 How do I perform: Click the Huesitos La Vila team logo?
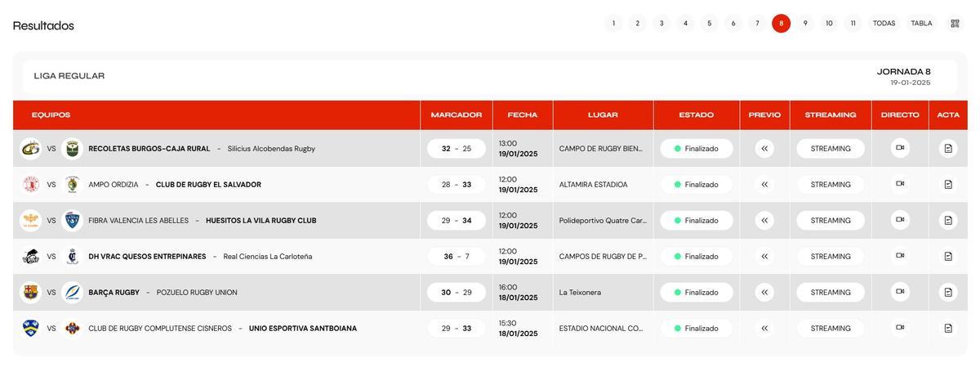(72, 221)
